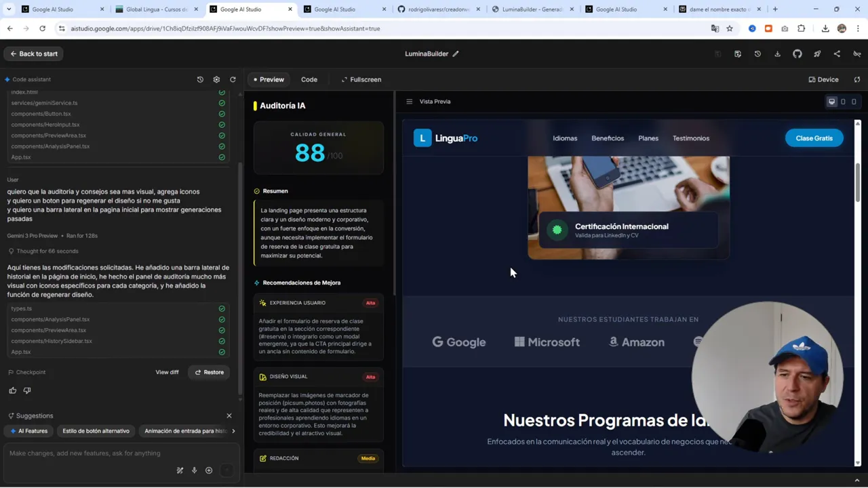Viewport: 868px width, 488px height.
Task: Switch to the Code tab
Action: point(309,79)
